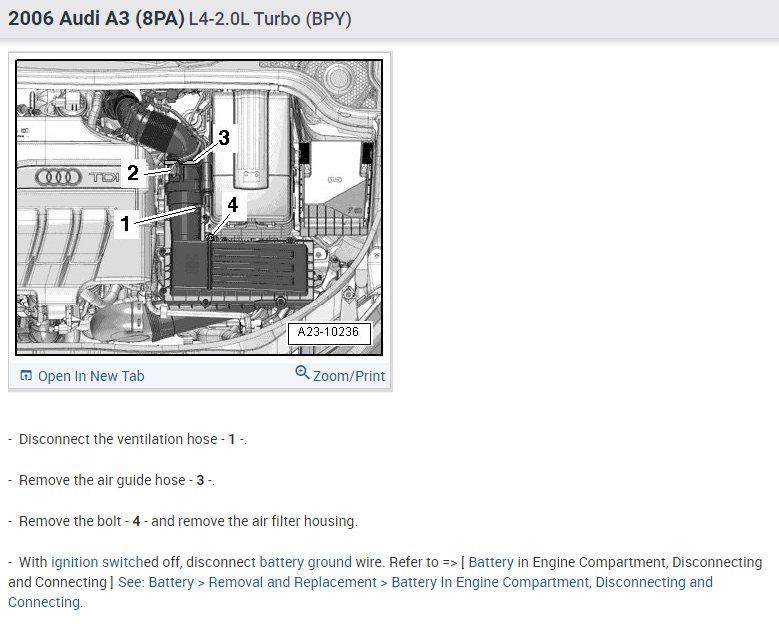Click the page title '2006 Audi A3 (8PA)'
Image resolution: width=779 pixels, height=631 pixels.
[x=96, y=18]
